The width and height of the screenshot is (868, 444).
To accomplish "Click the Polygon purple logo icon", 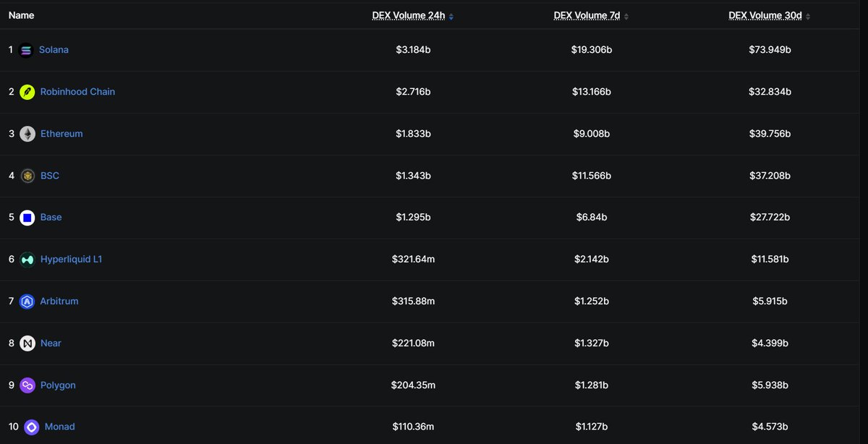I will (x=27, y=385).
